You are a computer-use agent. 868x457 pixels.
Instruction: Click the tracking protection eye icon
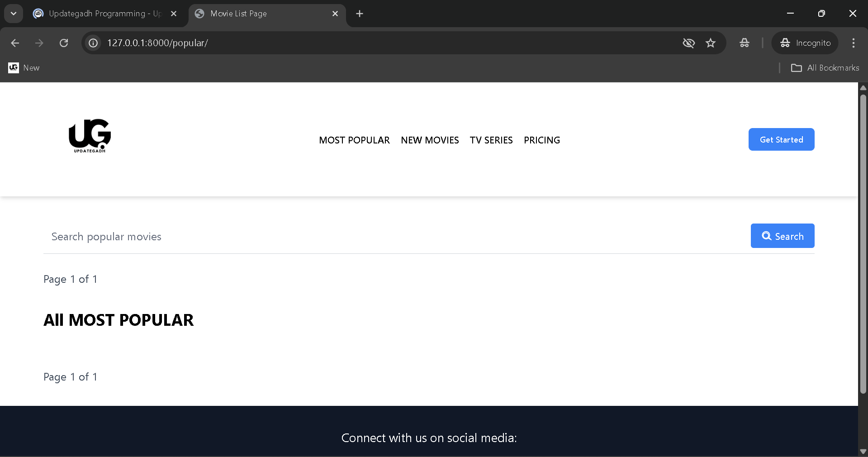(688, 43)
